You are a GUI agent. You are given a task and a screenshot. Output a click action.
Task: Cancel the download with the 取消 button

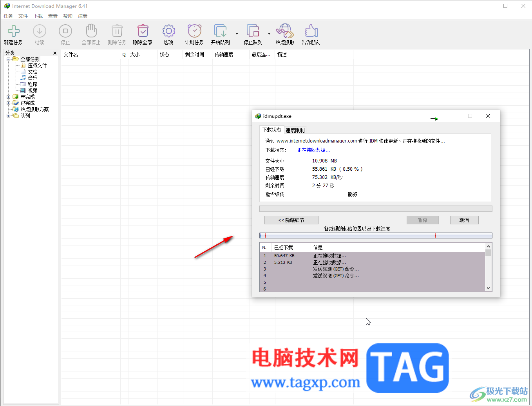464,220
